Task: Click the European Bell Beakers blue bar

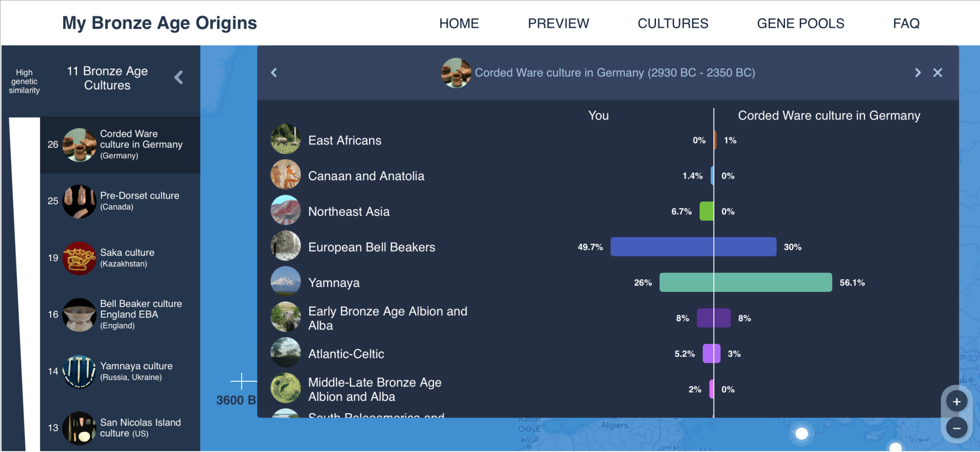Action: tap(693, 247)
